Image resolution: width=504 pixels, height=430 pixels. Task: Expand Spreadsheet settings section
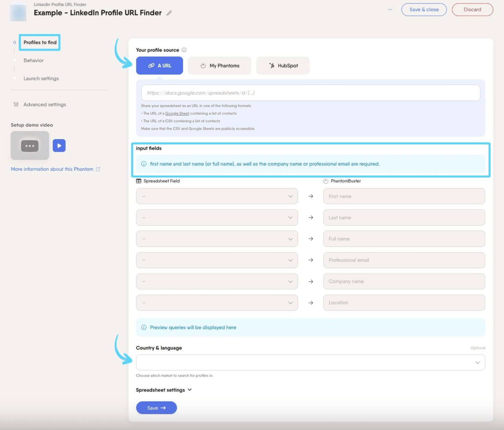[x=164, y=390]
